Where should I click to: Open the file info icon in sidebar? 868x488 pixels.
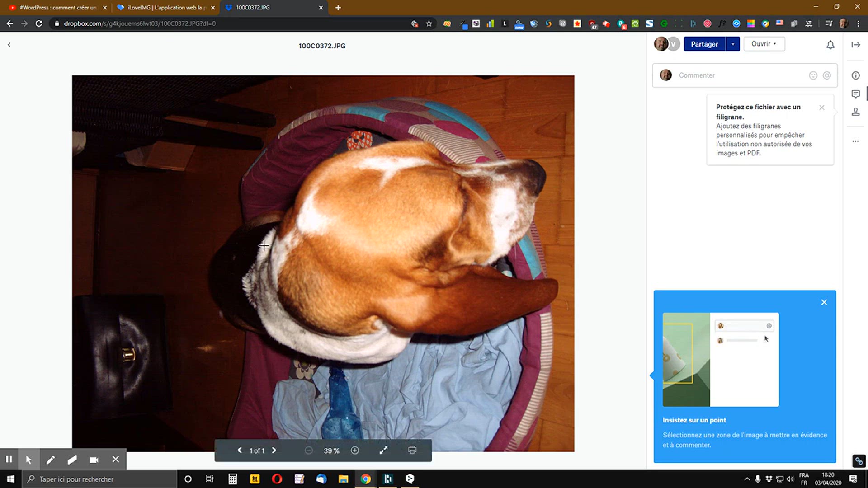coord(855,75)
